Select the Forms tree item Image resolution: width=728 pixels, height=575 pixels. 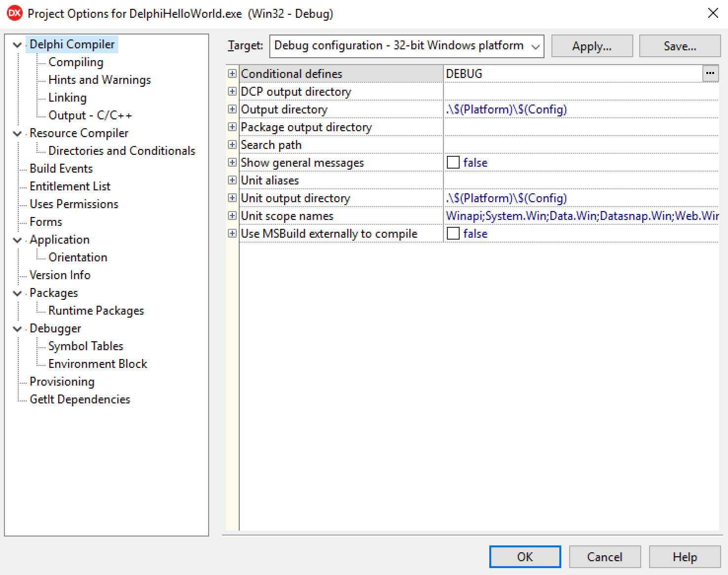(46, 222)
